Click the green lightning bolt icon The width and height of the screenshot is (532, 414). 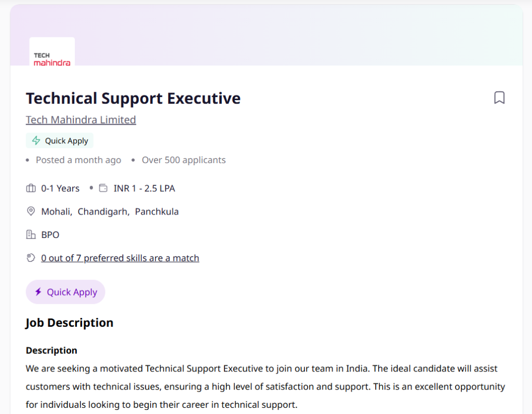pyautogui.click(x=36, y=140)
